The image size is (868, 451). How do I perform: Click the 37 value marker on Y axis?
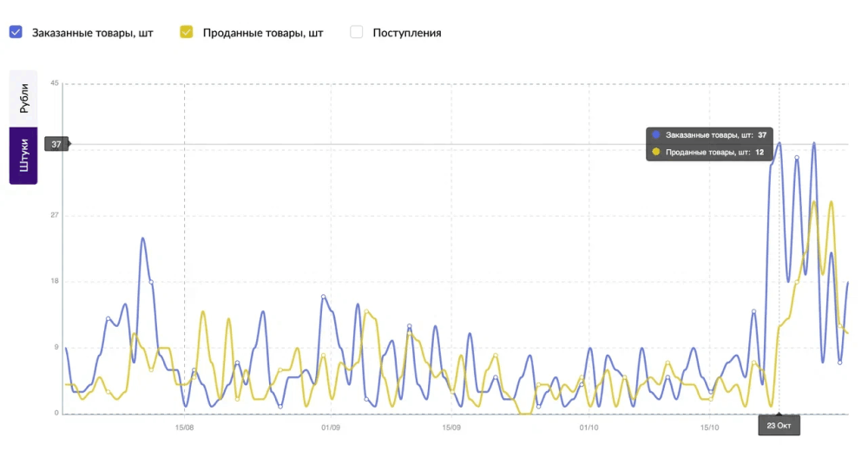click(56, 144)
